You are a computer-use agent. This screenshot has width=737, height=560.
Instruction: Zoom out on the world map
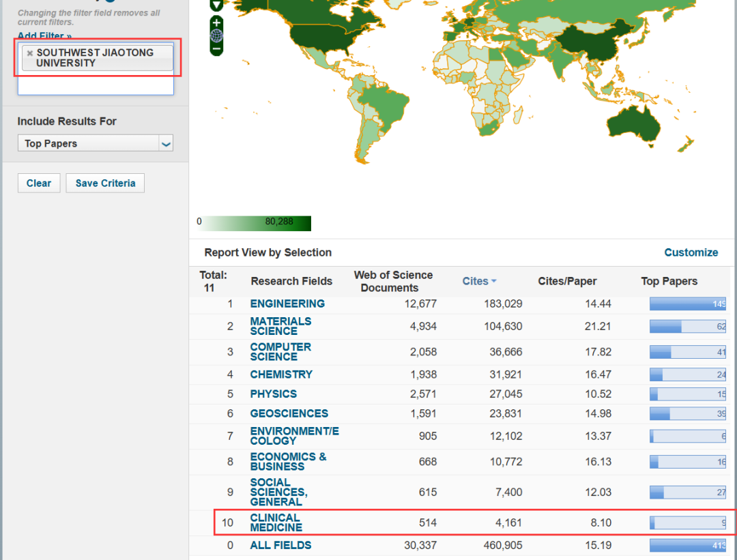point(216,48)
